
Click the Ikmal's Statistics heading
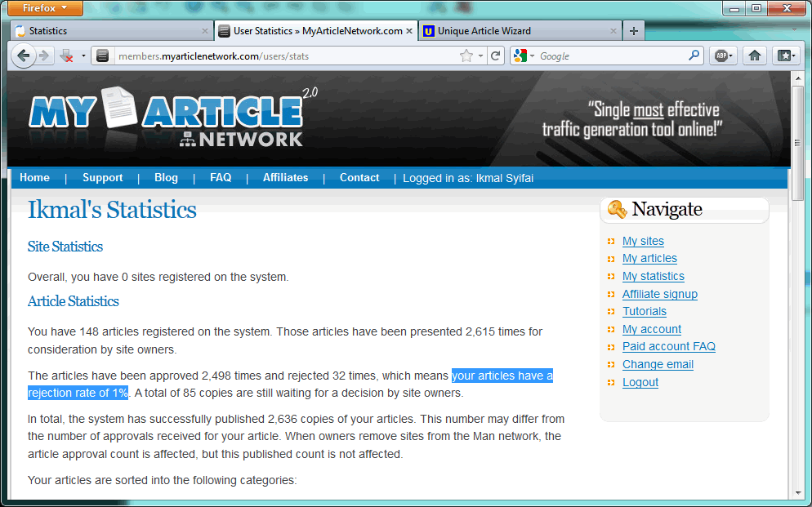112,210
